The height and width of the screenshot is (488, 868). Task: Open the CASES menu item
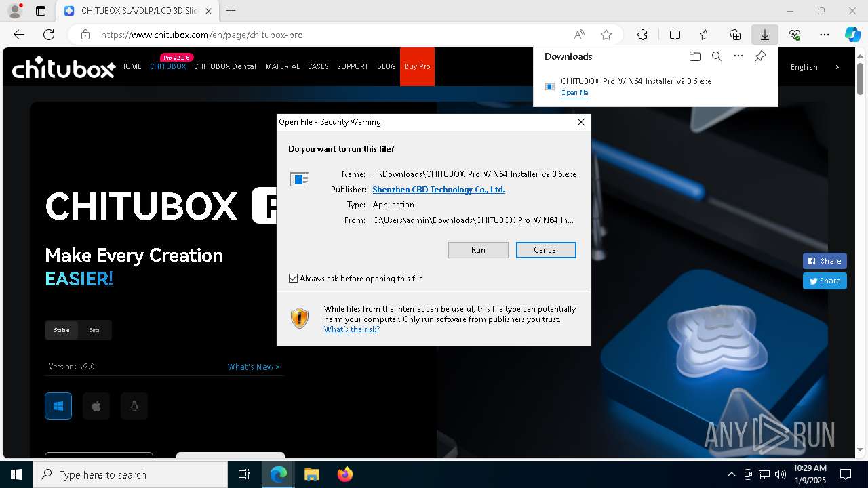[318, 66]
